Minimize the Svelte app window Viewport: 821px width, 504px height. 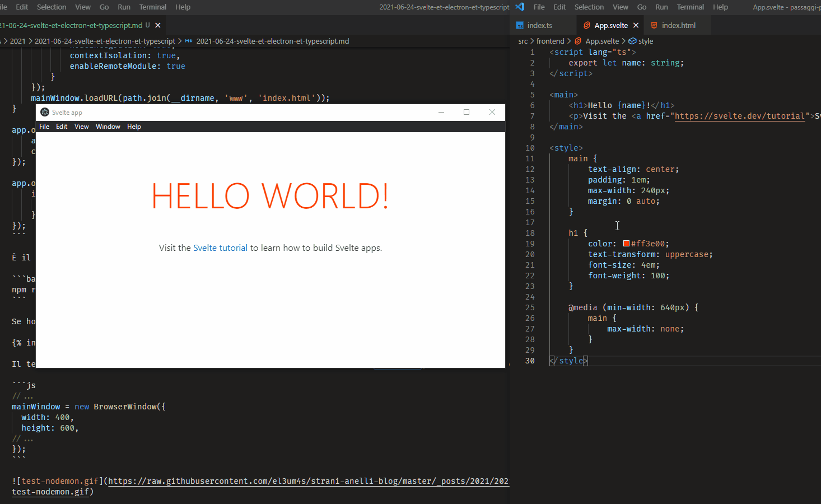pyautogui.click(x=441, y=112)
